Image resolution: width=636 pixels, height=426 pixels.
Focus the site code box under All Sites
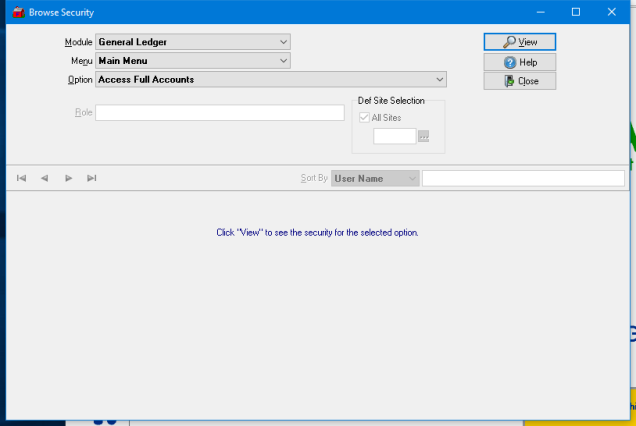(394, 136)
